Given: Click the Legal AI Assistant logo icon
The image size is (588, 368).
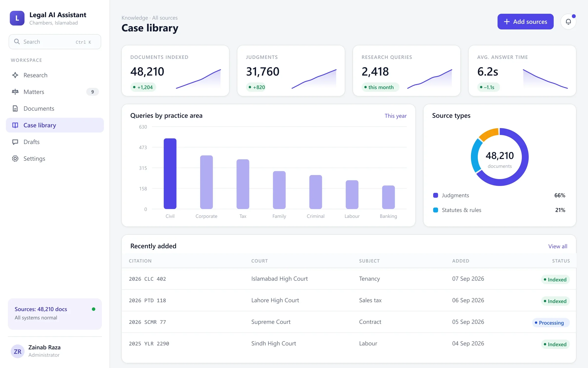Looking at the screenshot, I should tap(17, 18).
